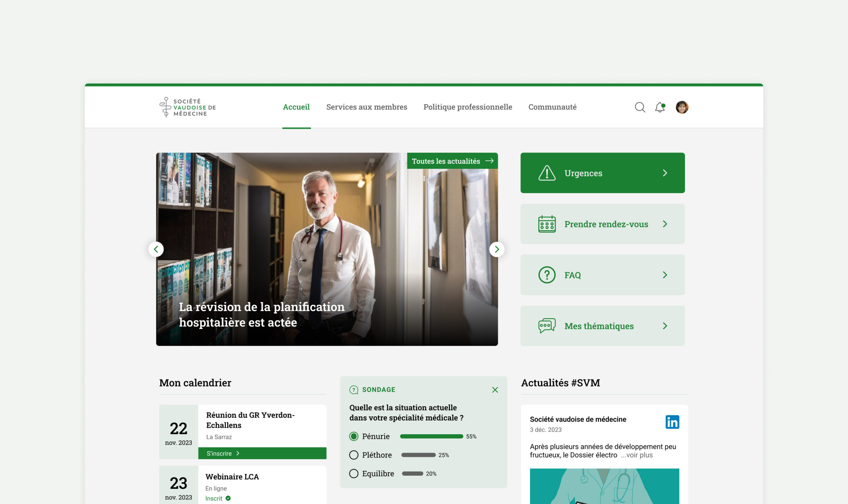Open notifications bell icon
This screenshot has width=848, height=504.
pyautogui.click(x=660, y=107)
